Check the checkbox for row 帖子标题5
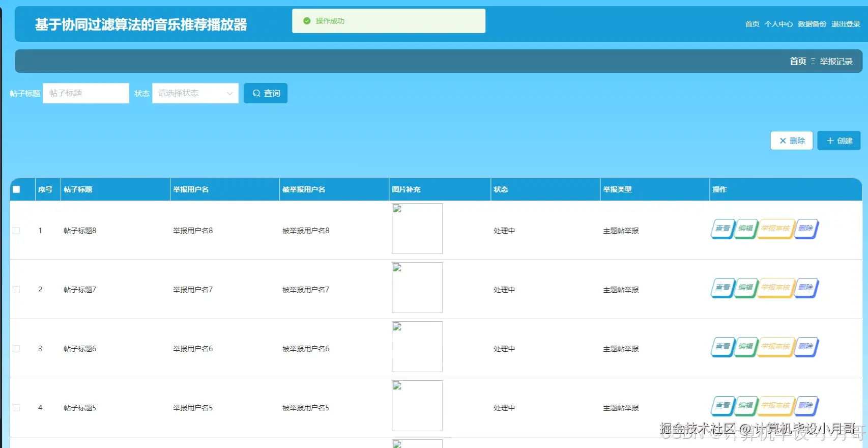Viewport: 868px width, 448px height. [x=16, y=408]
